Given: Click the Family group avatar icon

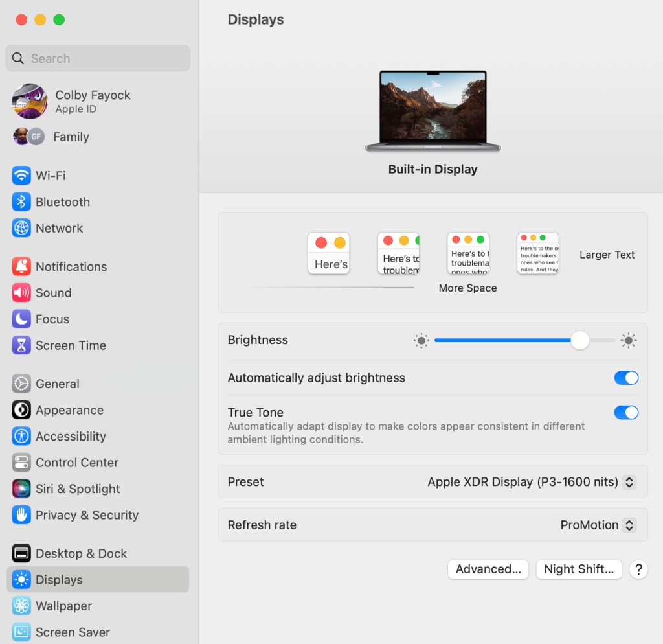Looking at the screenshot, I should (28, 137).
